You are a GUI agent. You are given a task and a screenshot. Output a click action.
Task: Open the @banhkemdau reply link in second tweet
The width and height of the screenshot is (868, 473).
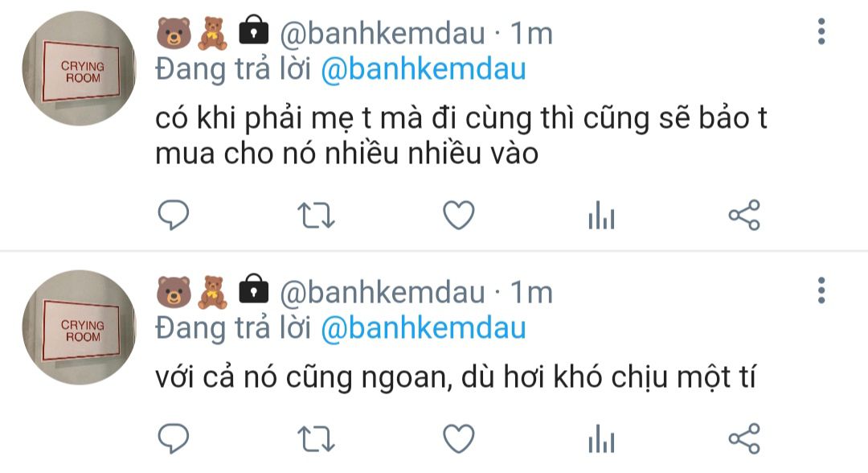point(424,329)
